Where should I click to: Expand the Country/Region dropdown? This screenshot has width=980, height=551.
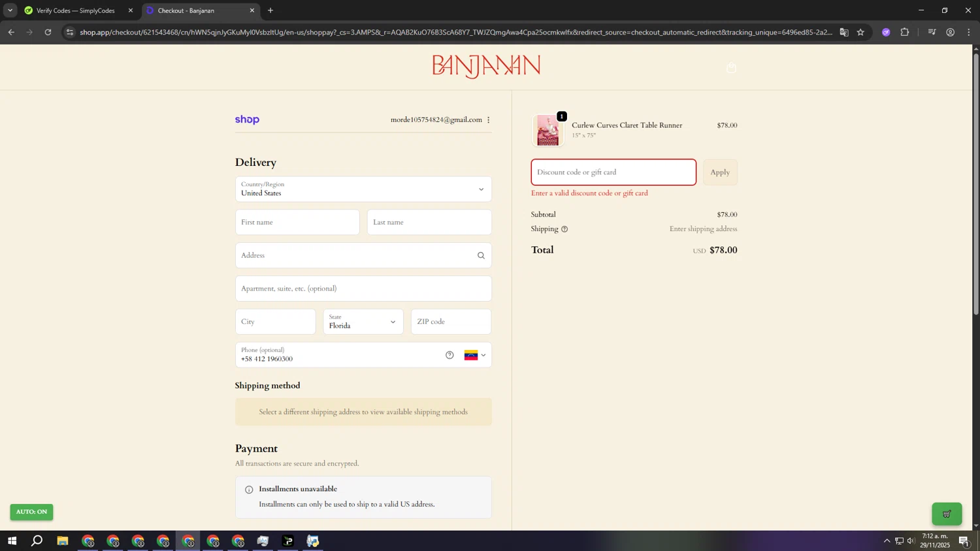(x=363, y=189)
